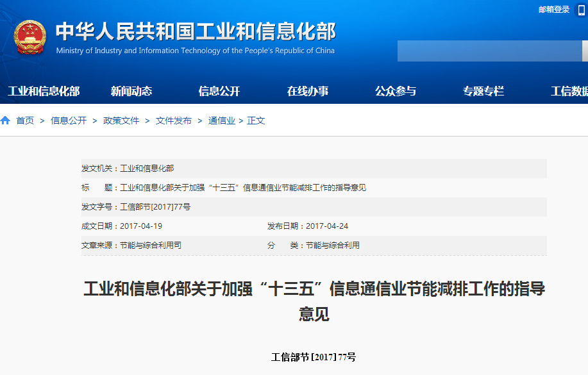Viewport: 588px width, 375px height.
Task: Click the 中华人民共和国工业和信息化部 site title
Action: (196, 31)
